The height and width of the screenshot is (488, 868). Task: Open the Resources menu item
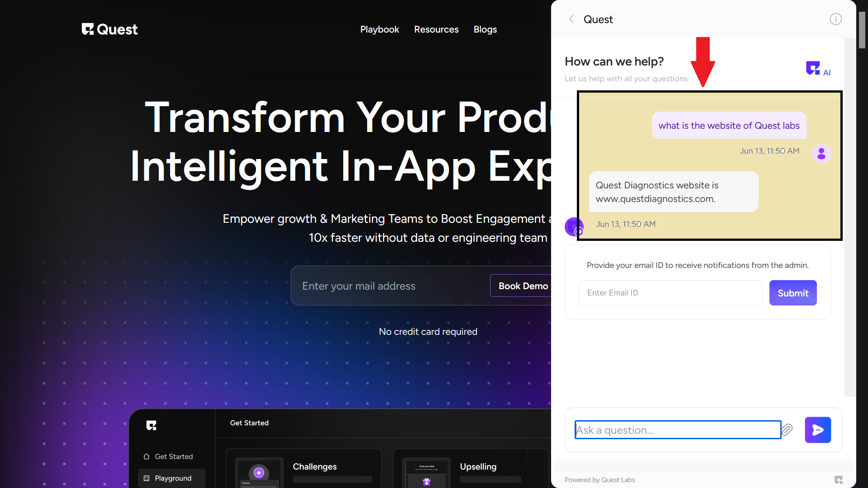pyautogui.click(x=436, y=29)
